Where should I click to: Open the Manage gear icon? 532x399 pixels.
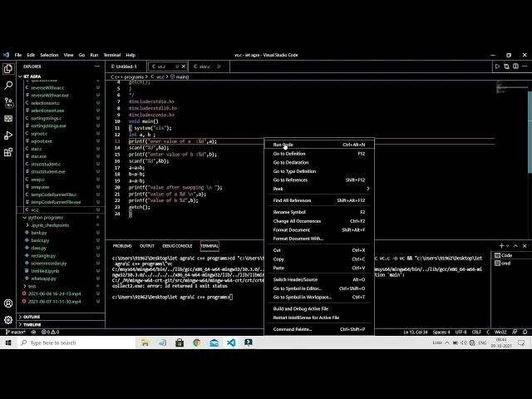tap(8, 319)
